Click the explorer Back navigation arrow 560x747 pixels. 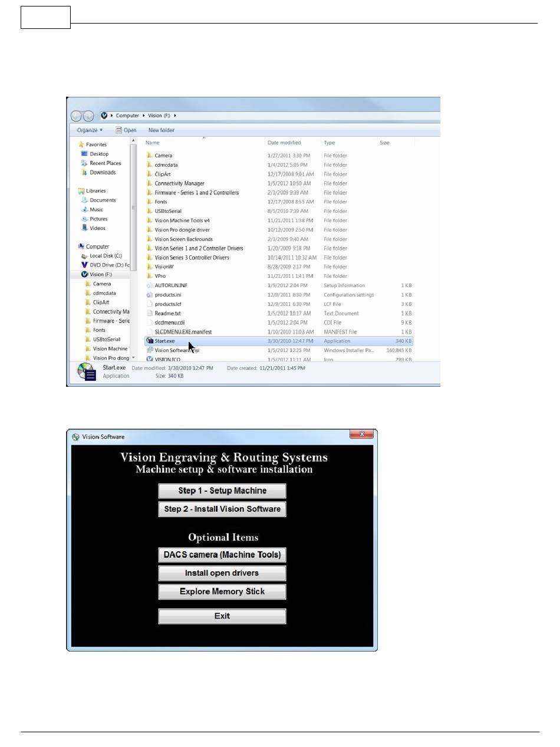[x=77, y=116]
